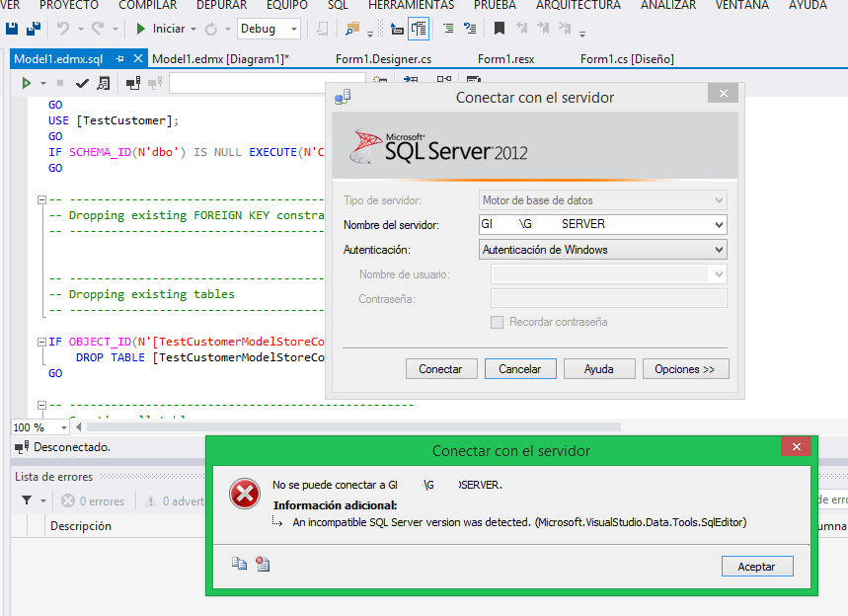Switch to the Model1.edmx [Diagram1]* tab
The image size is (848, 616).
pyautogui.click(x=221, y=59)
